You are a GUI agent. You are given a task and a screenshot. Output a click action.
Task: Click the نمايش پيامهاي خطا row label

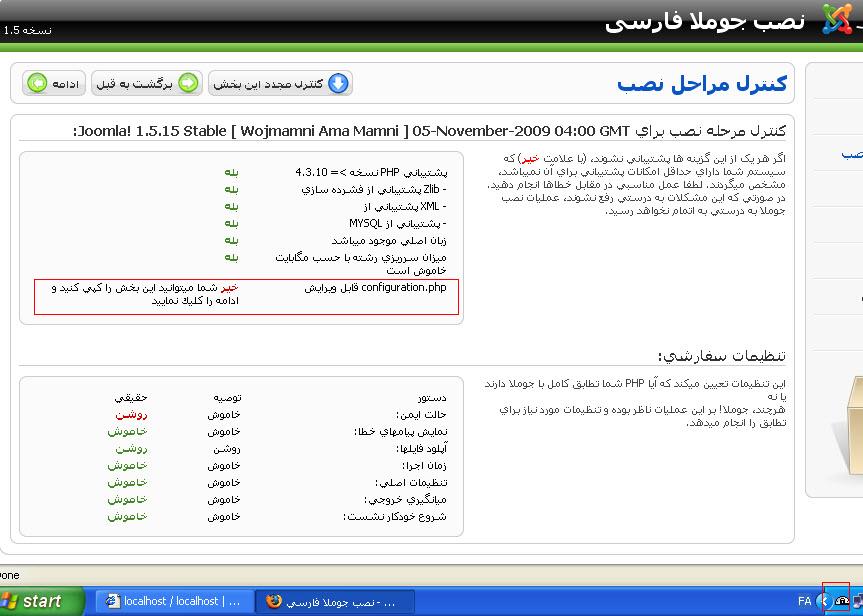[401, 432]
